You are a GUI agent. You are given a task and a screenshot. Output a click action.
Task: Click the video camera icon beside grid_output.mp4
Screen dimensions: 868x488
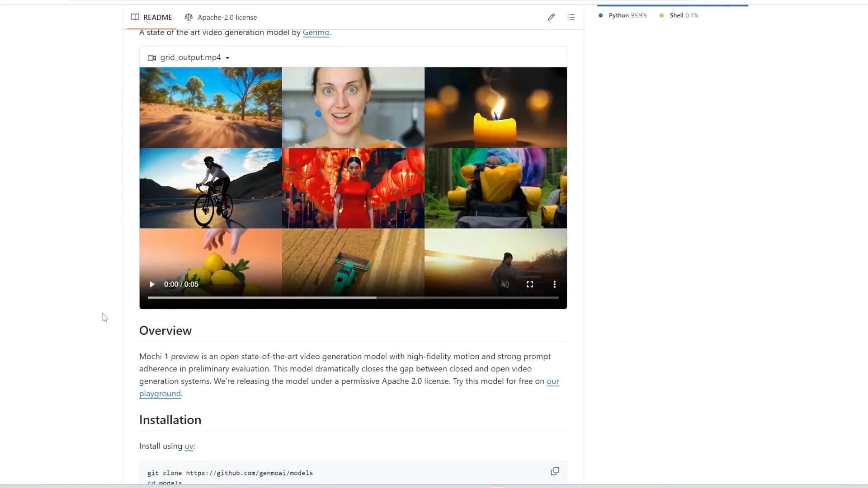[152, 57]
